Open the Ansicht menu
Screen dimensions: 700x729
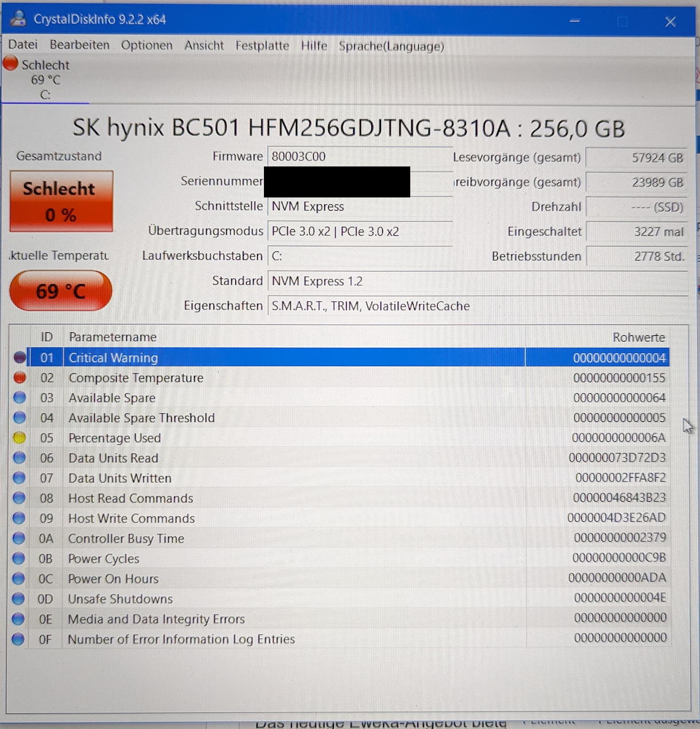click(x=204, y=45)
